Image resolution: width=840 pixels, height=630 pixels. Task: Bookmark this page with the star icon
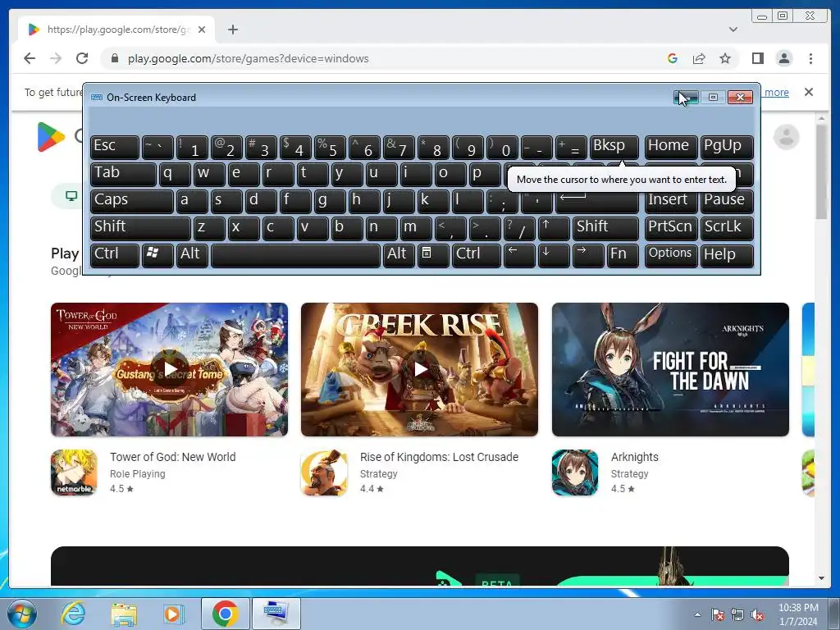pos(725,58)
